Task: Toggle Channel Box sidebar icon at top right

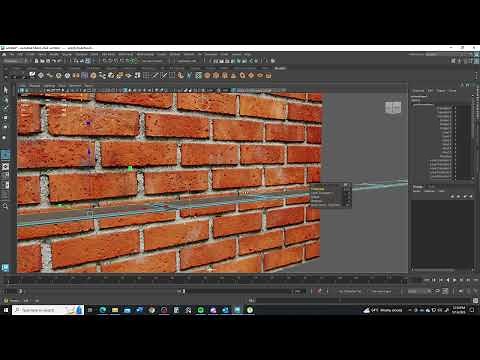Action: (476, 61)
